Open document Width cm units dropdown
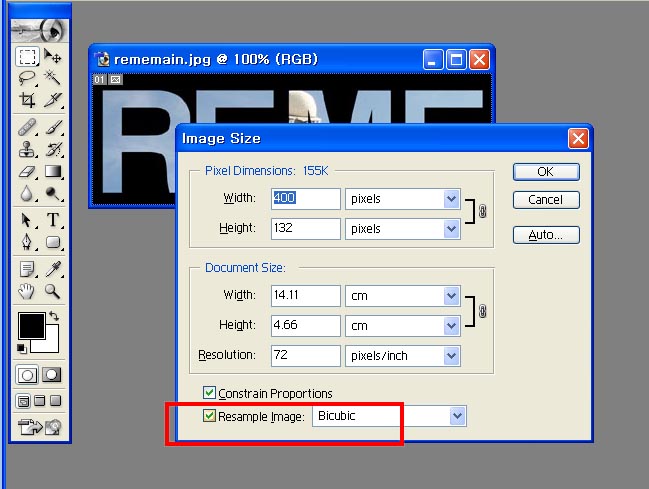 pyautogui.click(x=451, y=296)
